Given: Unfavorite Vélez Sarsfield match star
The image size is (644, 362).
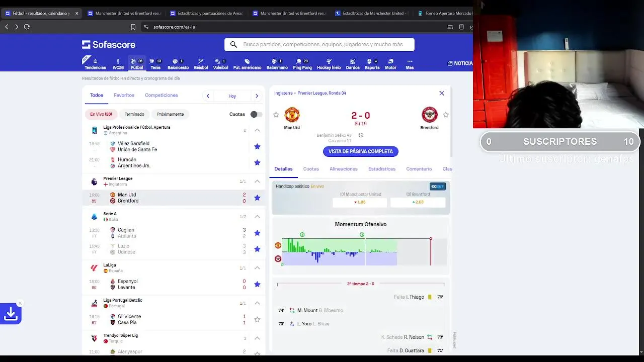Looking at the screenshot, I should tap(257, 146).
